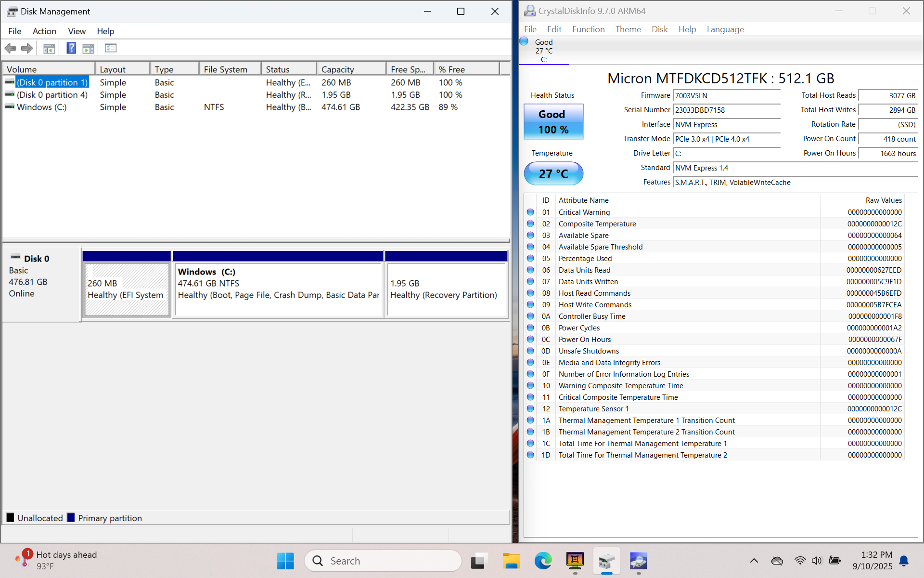This screenshot has height=578, width=924.
Task: Sort by the Status column header
Action: 289,69
